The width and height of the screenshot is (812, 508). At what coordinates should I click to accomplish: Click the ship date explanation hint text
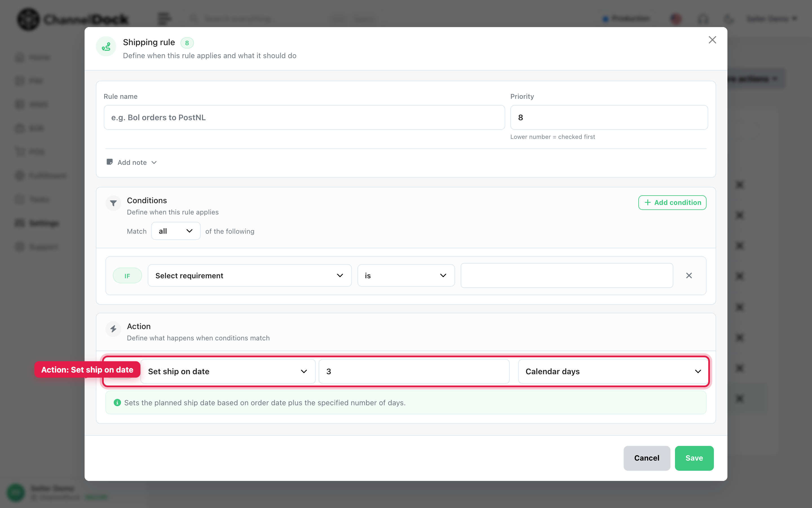265,402
